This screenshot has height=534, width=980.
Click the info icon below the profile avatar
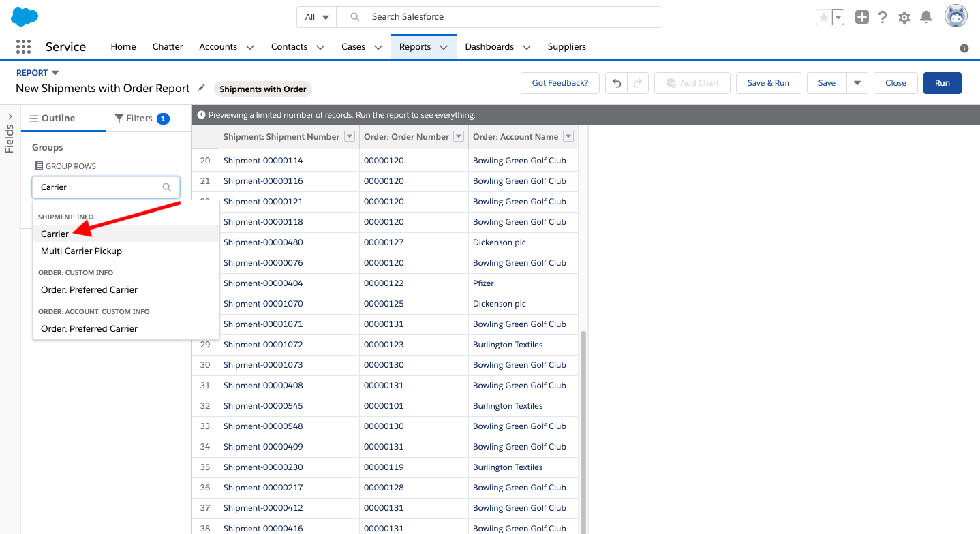point(964,48)
